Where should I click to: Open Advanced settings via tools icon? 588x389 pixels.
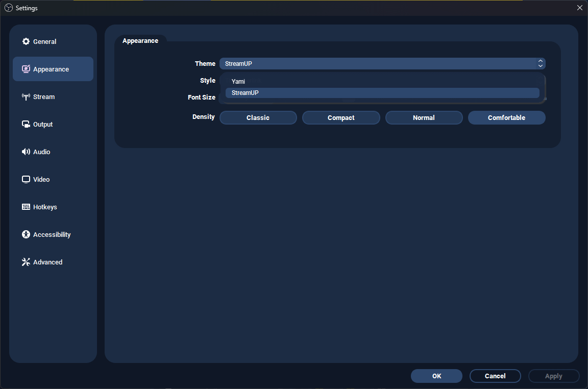click(x=26, y=262)
